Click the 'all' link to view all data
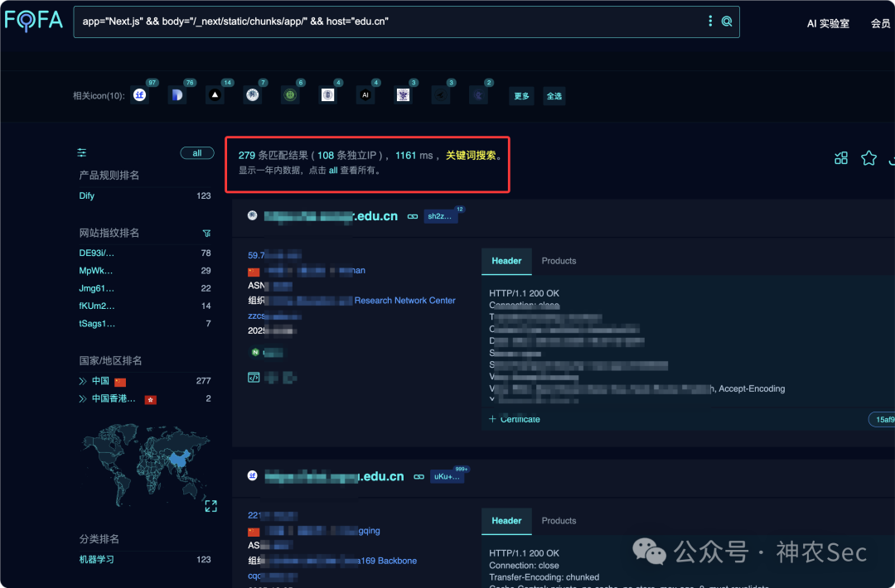Screen dimensions: 895x588 pos(333,171)
